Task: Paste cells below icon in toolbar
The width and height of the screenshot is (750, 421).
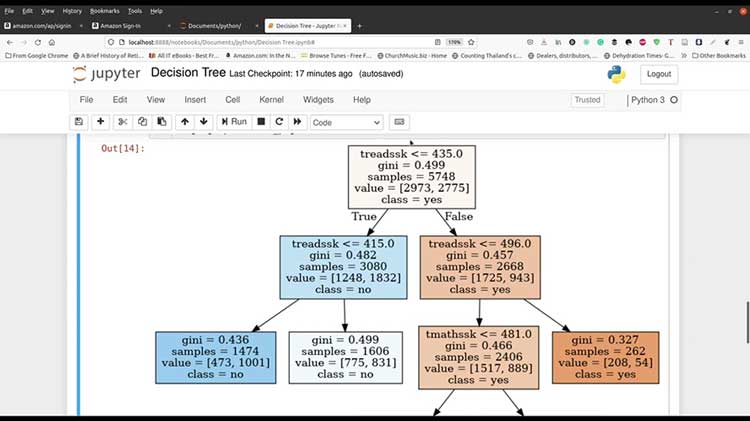Action: [162, 122]
